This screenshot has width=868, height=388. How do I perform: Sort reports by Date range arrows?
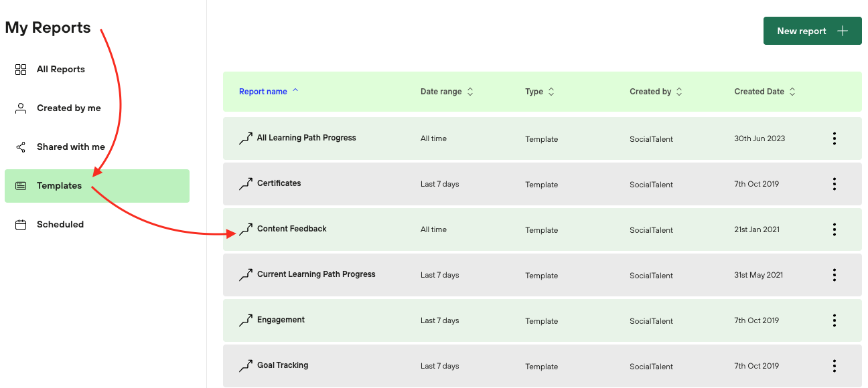(470, 92)
